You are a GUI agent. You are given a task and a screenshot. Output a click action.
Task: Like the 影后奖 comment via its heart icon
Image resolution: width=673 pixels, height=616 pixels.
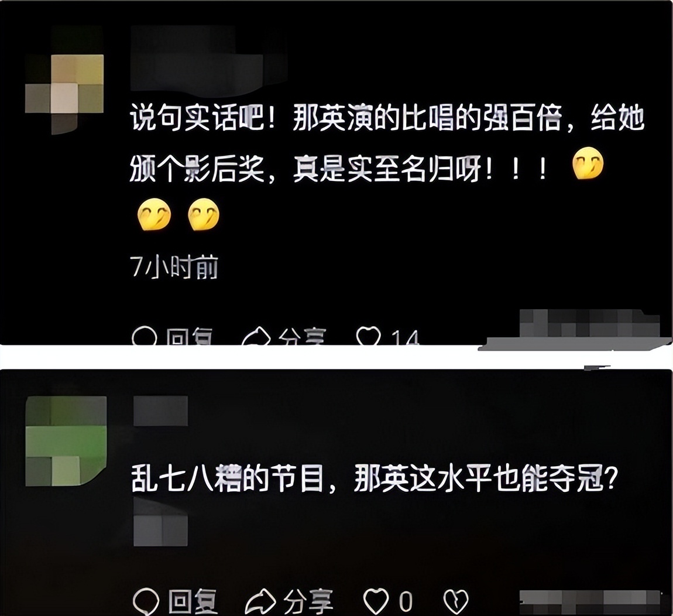[369, 336]
